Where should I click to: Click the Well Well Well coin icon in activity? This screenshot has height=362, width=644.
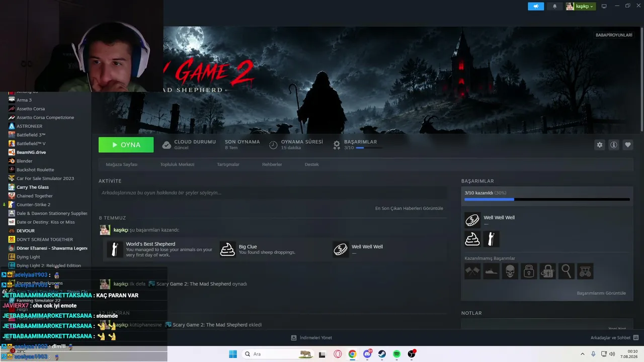click(x=341, y=249)
